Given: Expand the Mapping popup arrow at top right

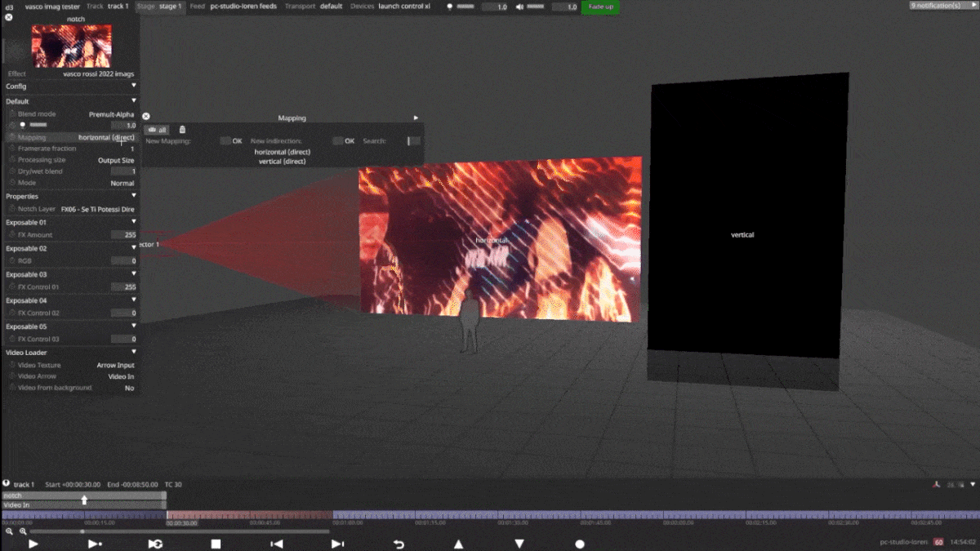Looking at the screenshot, I should click(416, 118).
